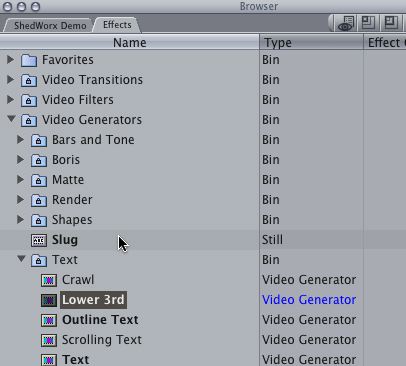
Task: Click the first window layout icon
Action: 368,23
